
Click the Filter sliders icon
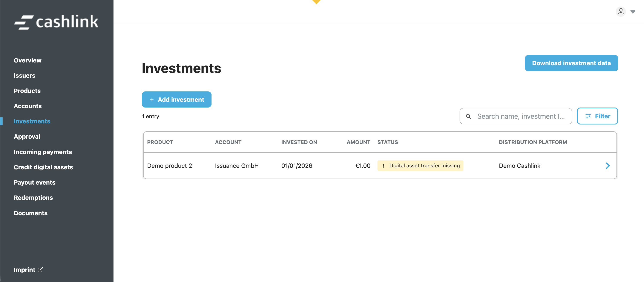588,116
